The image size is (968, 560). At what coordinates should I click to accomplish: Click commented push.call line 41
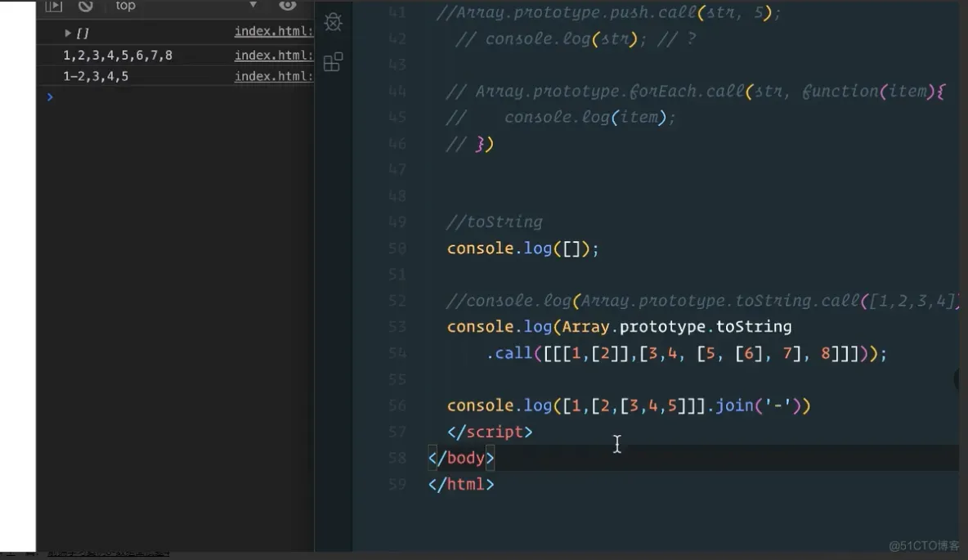click(x=609, y=12)
